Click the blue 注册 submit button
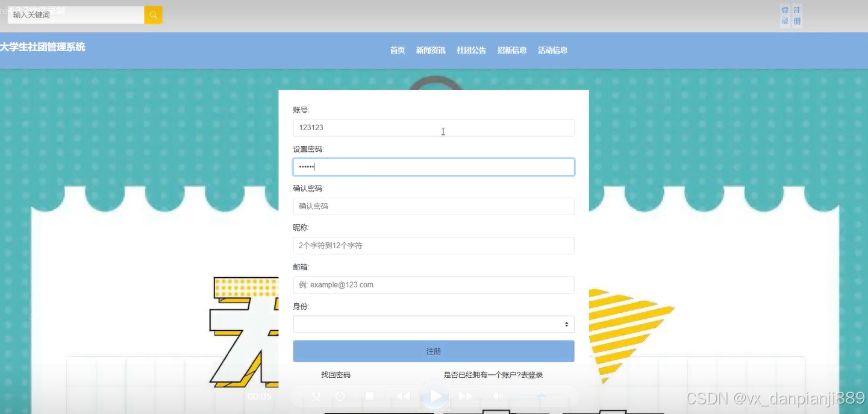868x414 pixels. pyautogui.click(x=434, y=351)
